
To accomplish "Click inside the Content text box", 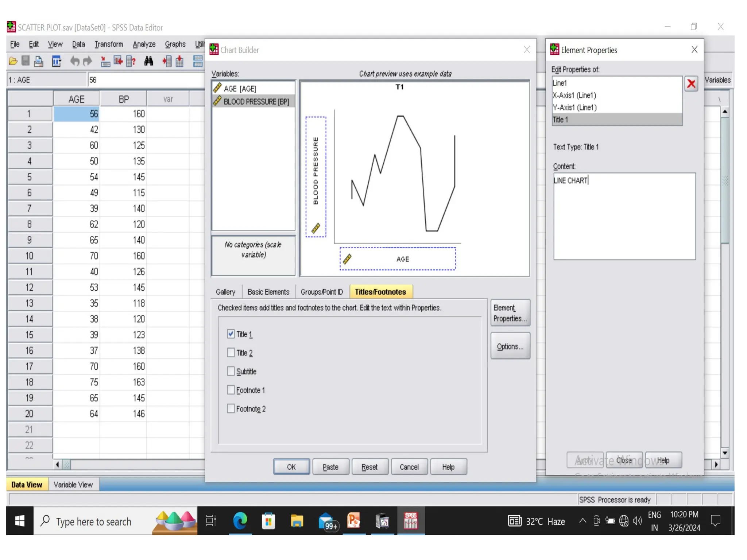I will coord(624,219).
